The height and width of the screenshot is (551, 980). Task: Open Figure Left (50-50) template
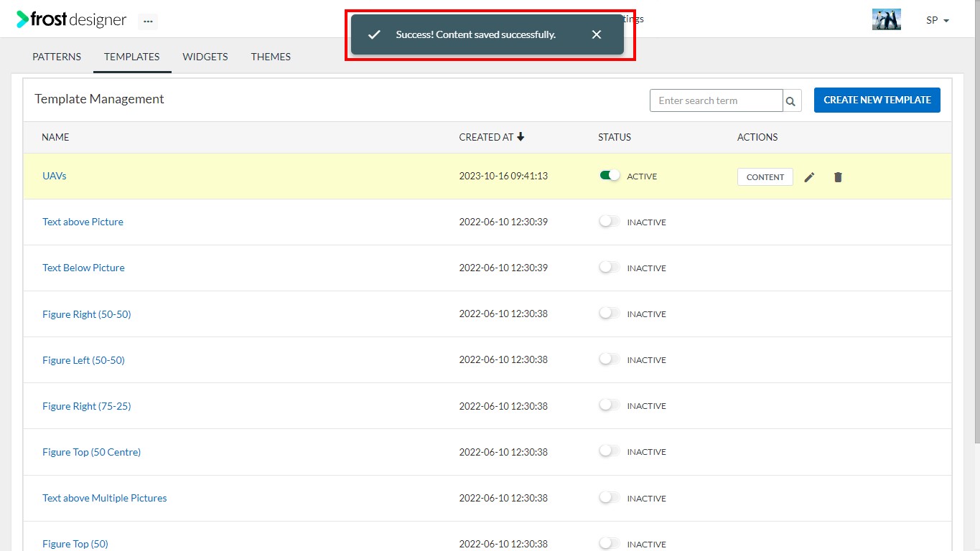click(83, 360)
